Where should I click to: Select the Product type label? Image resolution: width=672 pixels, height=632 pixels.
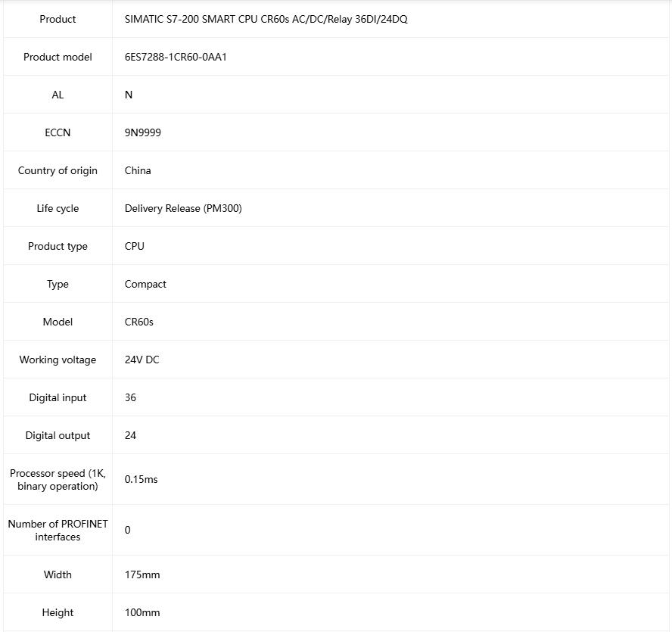58,246
